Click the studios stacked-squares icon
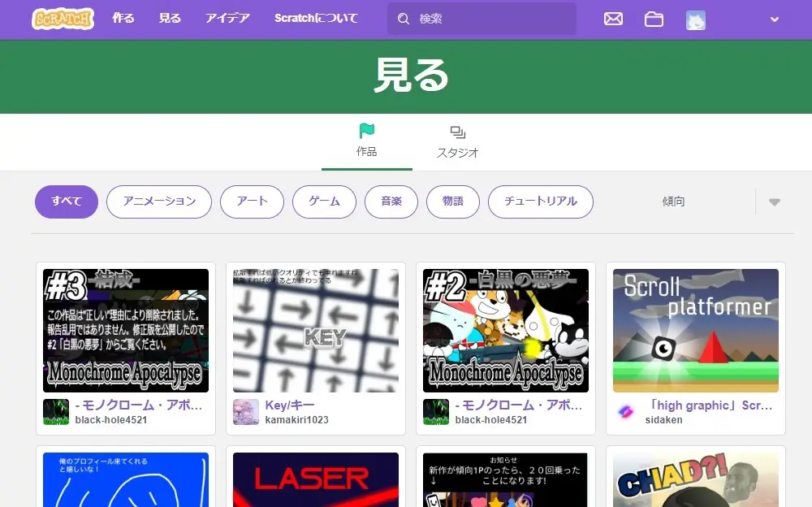 tap(458, 132)
